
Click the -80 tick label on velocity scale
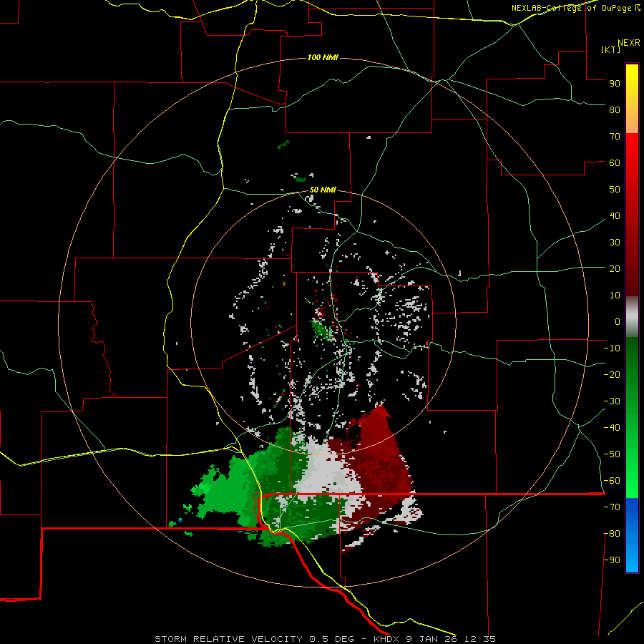click(x=612, y=534)
